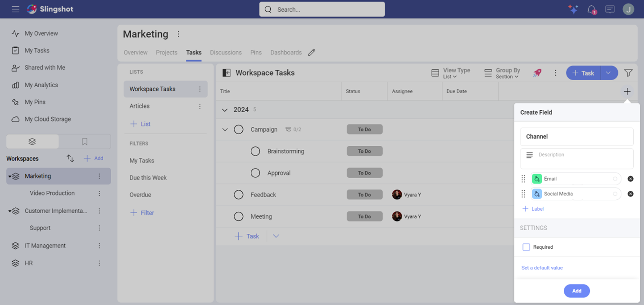The width and height of the screenshot is (644, 305).
Task: Open Workspace Tasks list options menu
Action: 200,89
